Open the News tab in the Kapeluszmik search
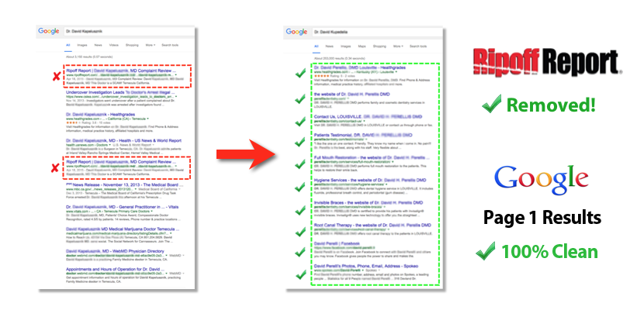This screenshot has height=310, width=644. 99,45
